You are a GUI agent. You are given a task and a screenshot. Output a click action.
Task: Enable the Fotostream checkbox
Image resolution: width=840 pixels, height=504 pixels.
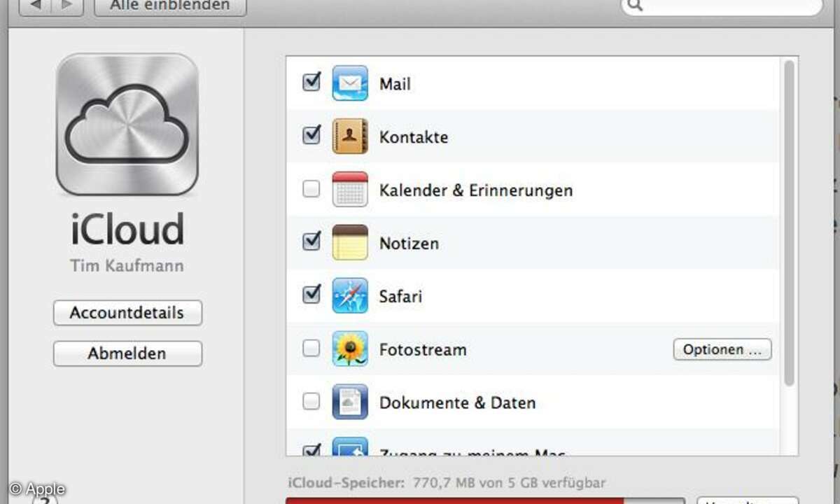click(311, 349)
